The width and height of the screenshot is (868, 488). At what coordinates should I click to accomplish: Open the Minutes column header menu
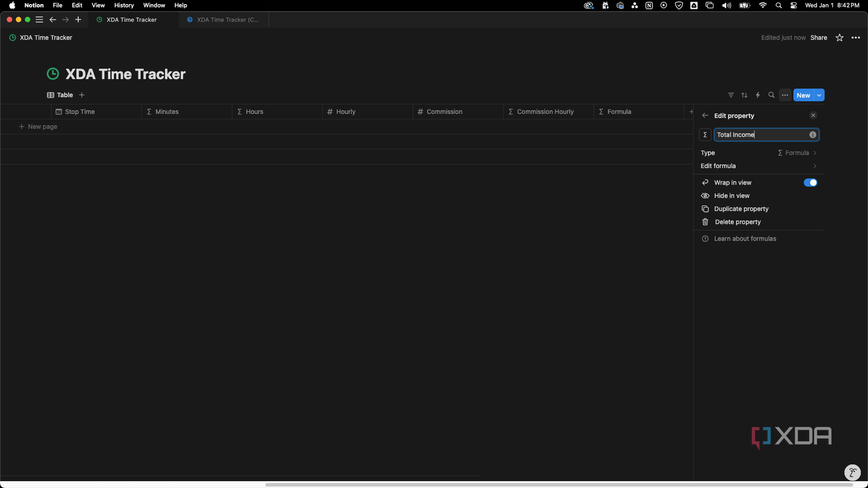pyautogui.click(x=187, y=112)
